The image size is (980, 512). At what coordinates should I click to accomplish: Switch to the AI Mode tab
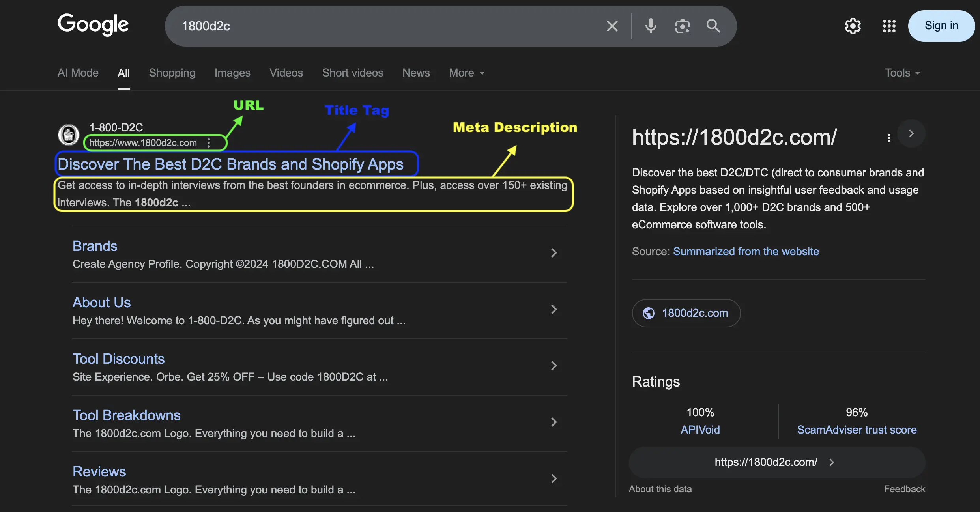[78, 73]
